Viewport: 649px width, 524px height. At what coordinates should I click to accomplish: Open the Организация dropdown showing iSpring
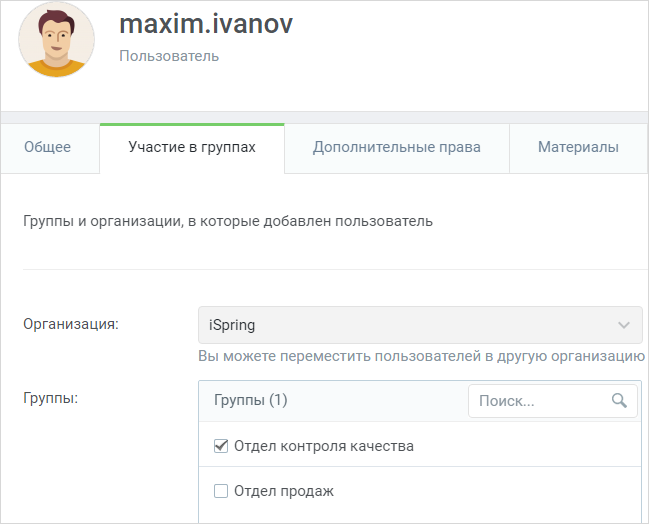(420, 325)
